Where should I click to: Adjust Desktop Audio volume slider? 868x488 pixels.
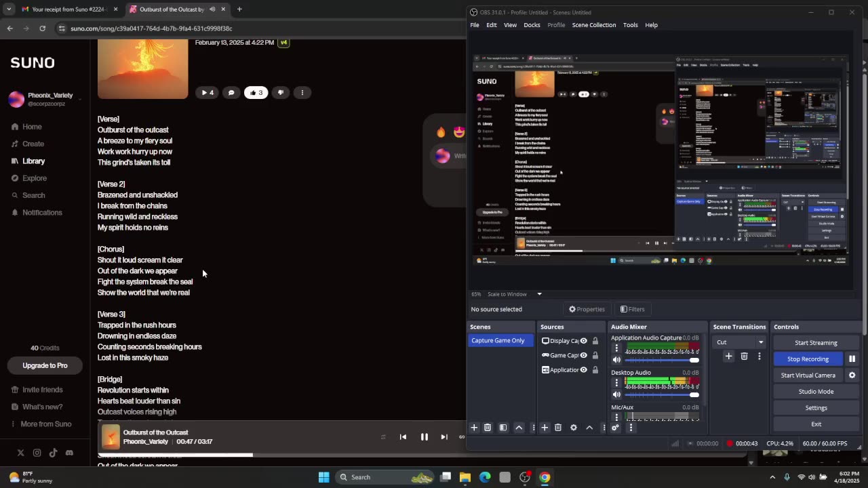[662, 394]
